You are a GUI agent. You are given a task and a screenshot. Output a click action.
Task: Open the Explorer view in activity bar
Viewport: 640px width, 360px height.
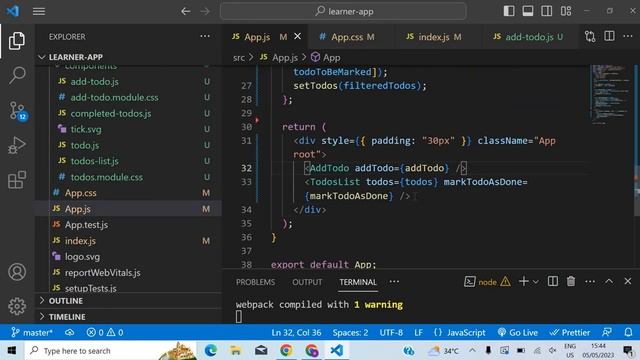[x=17, y=41]
